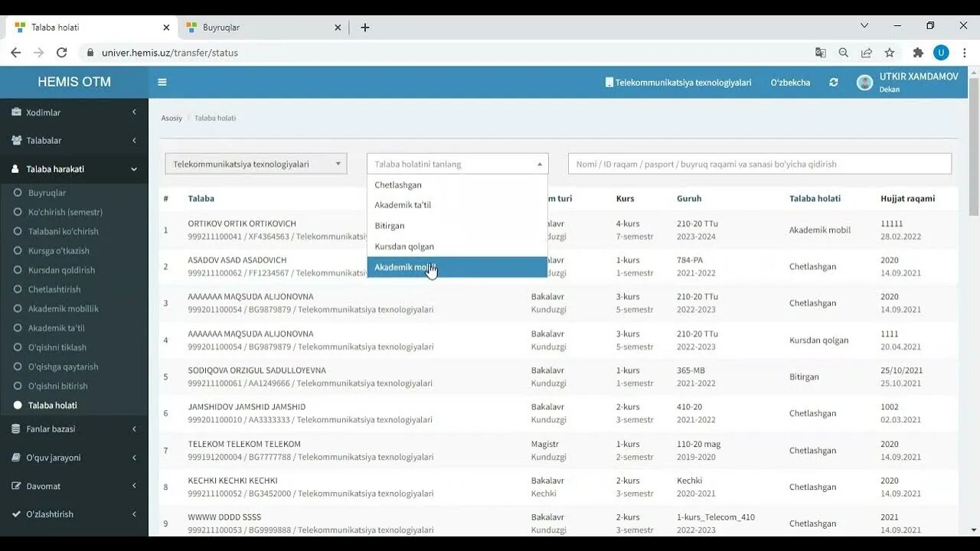Screen dimensions: 980x551
Task: Close the Talaba holati tab
Action: [x=166, y=28]
